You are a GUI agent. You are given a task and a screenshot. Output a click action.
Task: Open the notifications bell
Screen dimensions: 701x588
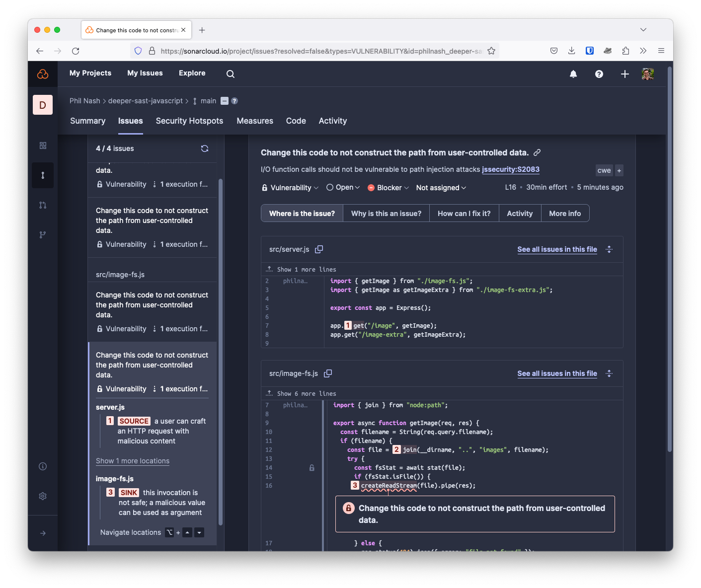(573, 74)
